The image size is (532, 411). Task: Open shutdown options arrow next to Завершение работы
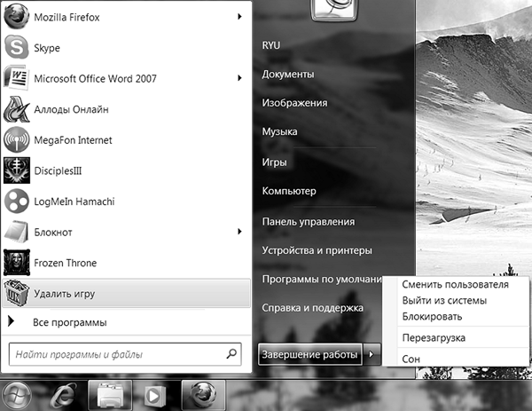tap(372, 354)
